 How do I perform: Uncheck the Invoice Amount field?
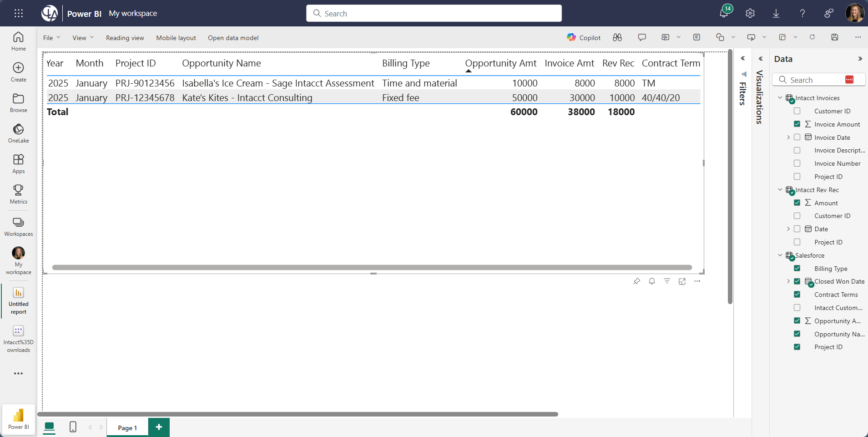pos(797,124)
